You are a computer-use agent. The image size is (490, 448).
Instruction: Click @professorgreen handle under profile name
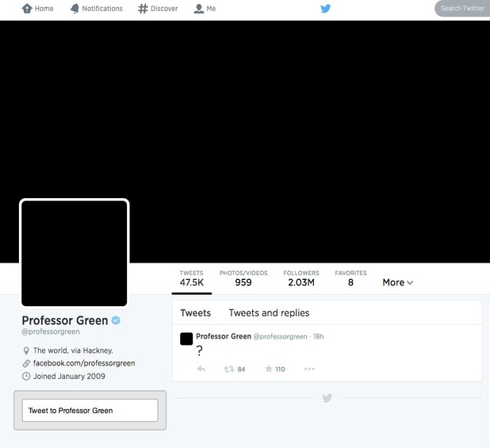[51, 331]
